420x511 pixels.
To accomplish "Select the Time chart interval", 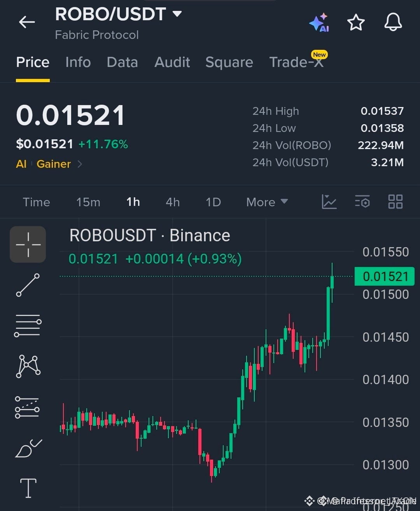I will pos(36,202).
